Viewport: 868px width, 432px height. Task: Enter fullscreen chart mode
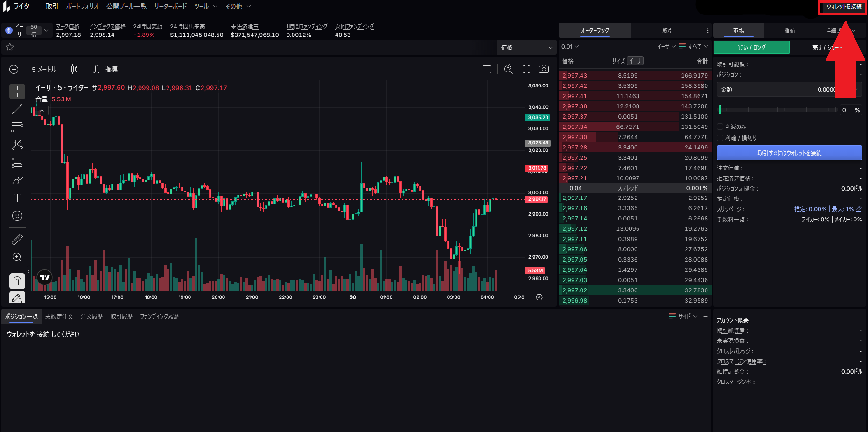point(526,69)
